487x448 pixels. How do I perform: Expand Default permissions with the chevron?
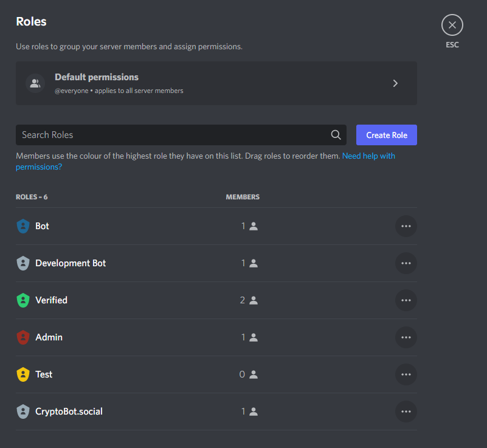coord(395,83)
